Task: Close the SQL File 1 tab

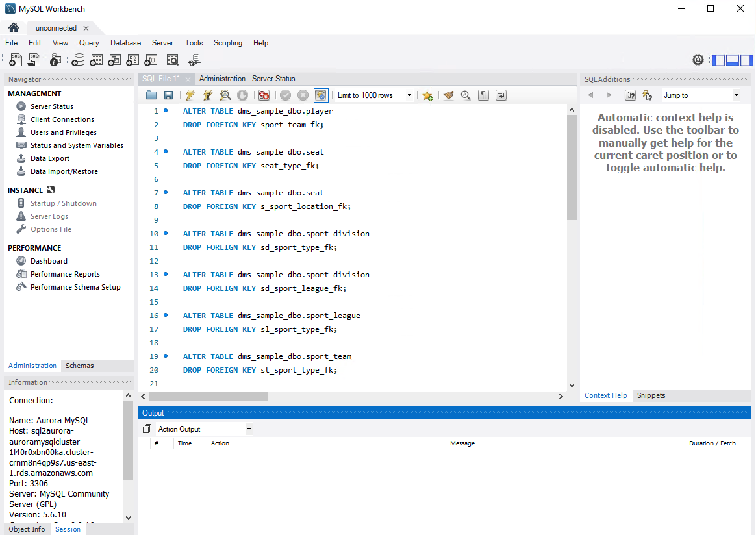Action: pos(188,79)
